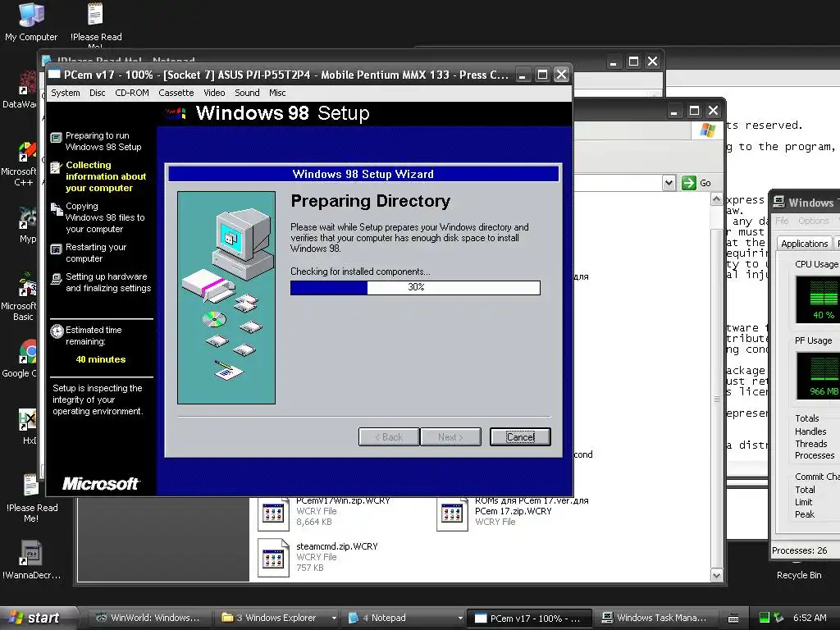Open the Sound menu in PCem
Viewport: 840px width, 630px height.
tap(247, 93)
